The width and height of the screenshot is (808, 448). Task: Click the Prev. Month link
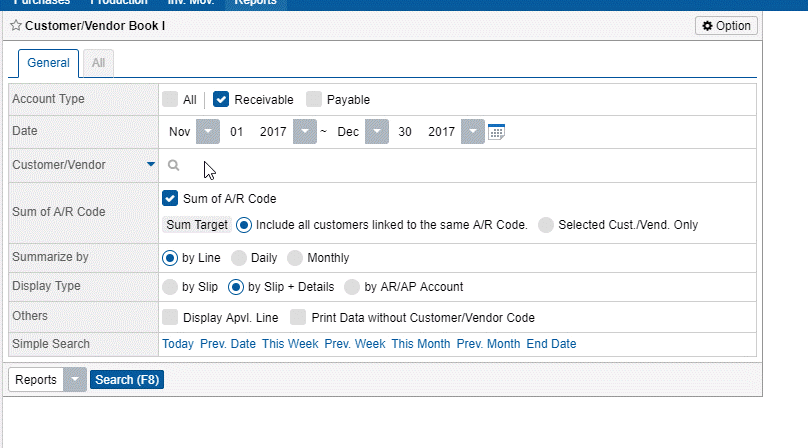pyautogui.click(x=489, y=344)
